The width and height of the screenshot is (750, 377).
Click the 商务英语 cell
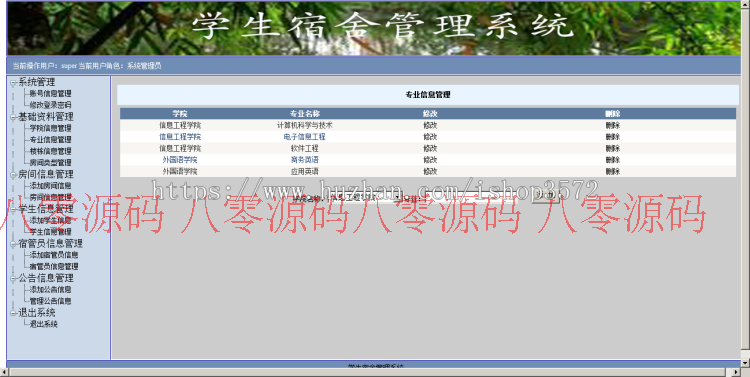tap(305, 160)
